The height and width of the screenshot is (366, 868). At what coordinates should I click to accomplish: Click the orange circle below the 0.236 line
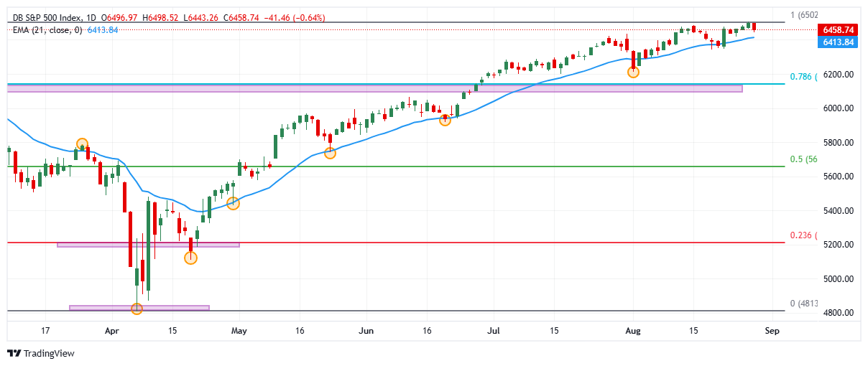click(x=190, y=258)
